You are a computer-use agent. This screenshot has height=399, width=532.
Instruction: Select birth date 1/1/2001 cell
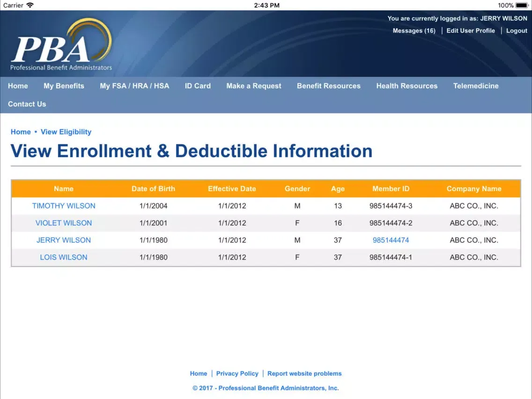click(153, 223)
